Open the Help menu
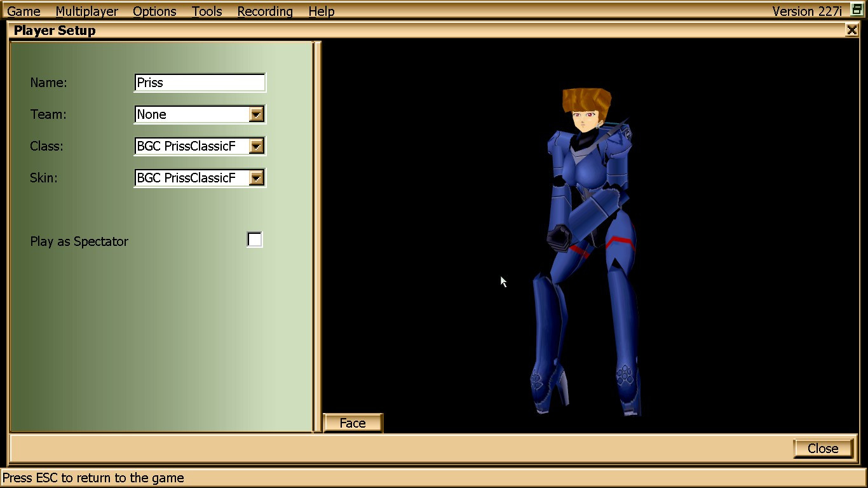The height and width of the screenshot is (488, 868). pos(321,11)
